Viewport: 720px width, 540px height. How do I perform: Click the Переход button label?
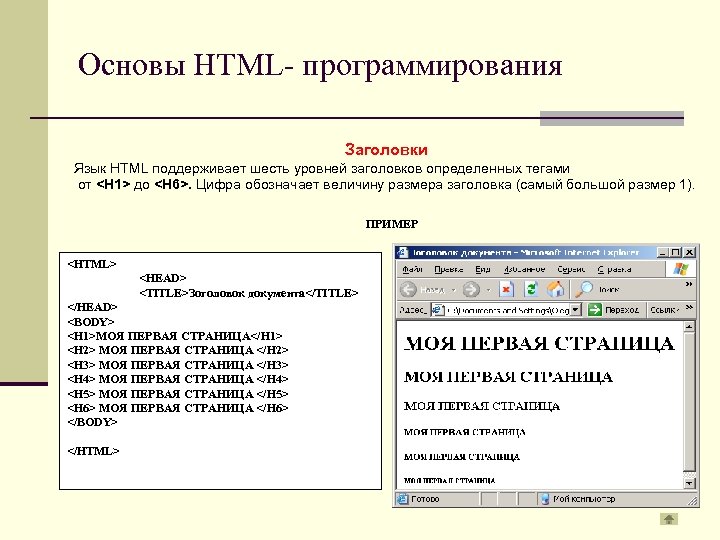coord(622,310)
